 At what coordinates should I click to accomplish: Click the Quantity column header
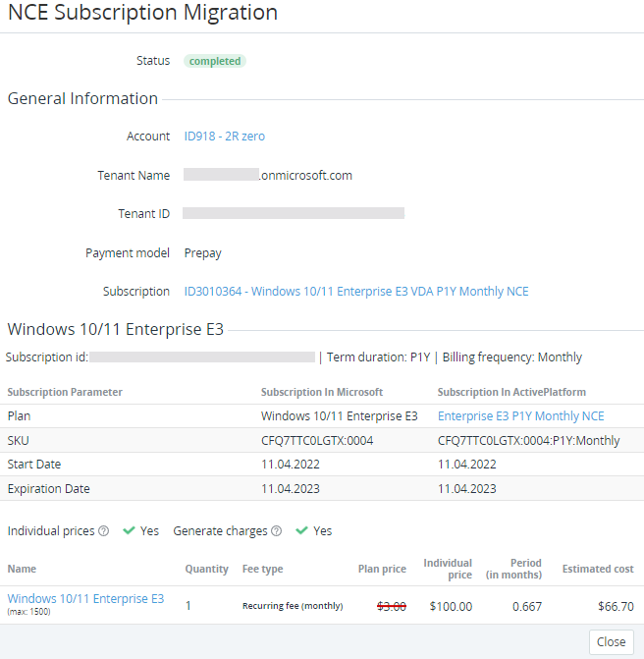pos(207,569)
